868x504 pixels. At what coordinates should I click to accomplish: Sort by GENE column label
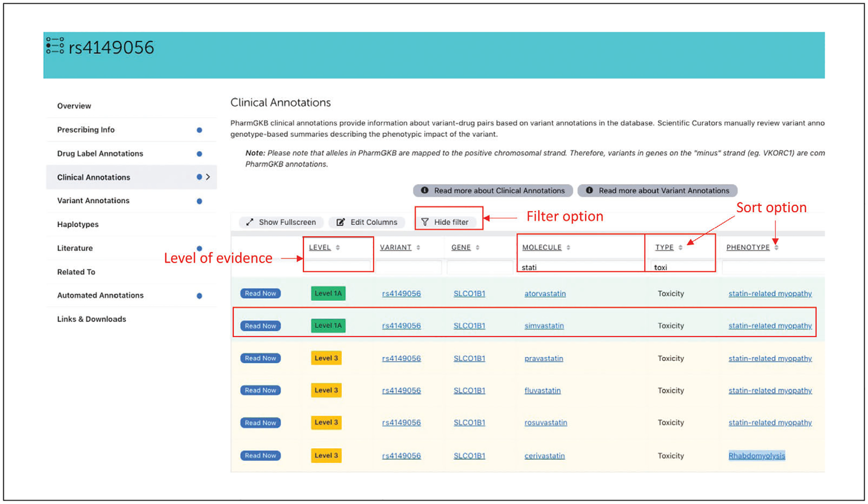(x=461, y=247)
